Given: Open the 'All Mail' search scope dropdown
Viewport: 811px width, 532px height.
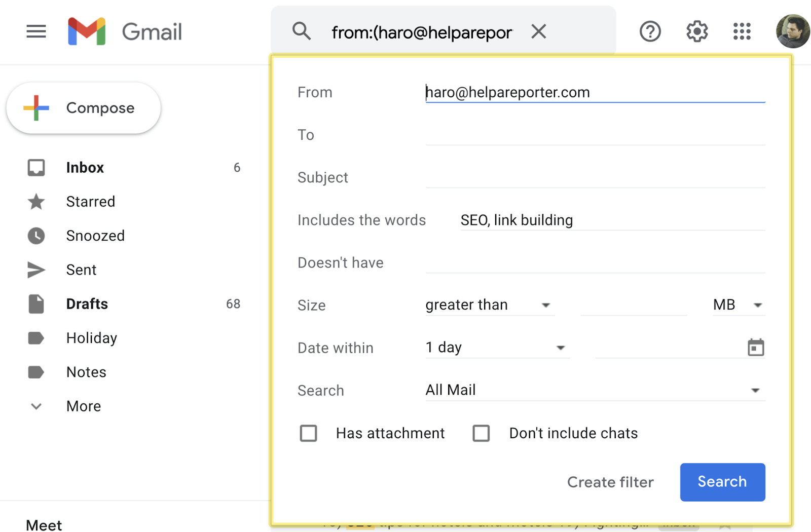Looking at the screenshot, I should coord(594,390).
